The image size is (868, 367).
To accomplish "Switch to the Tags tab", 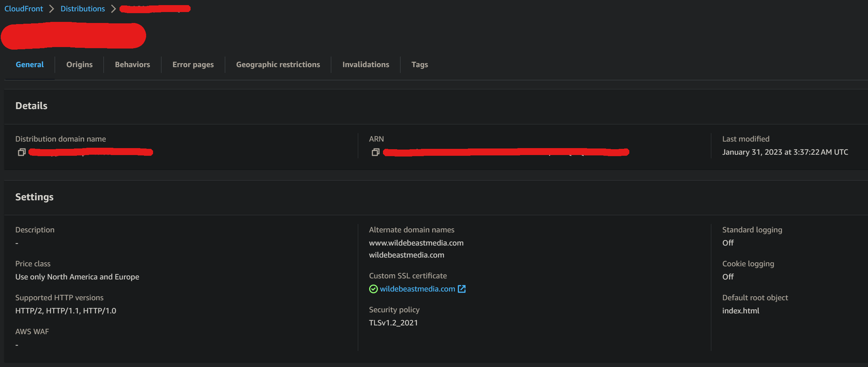I will tap(419, 65).
